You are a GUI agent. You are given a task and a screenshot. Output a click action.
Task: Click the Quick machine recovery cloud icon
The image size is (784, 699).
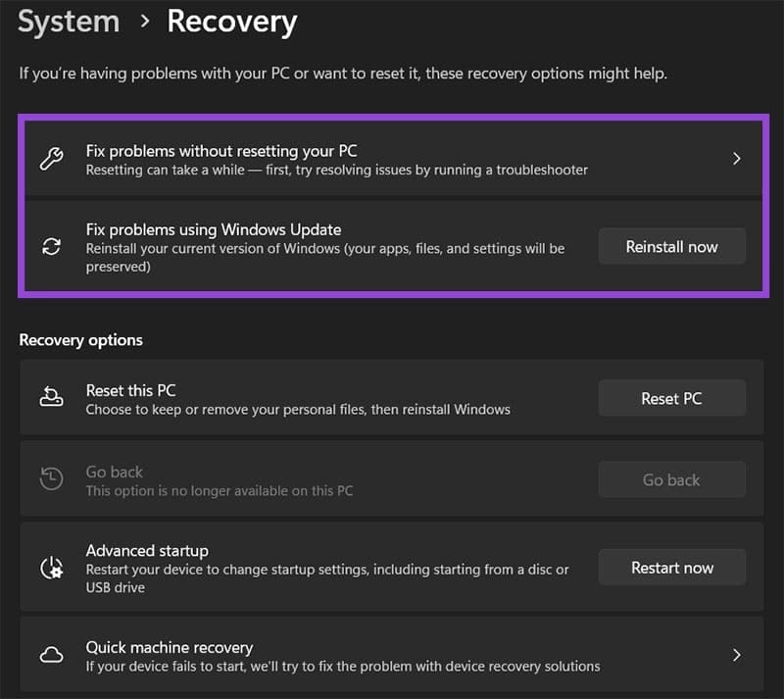[52, 655]
